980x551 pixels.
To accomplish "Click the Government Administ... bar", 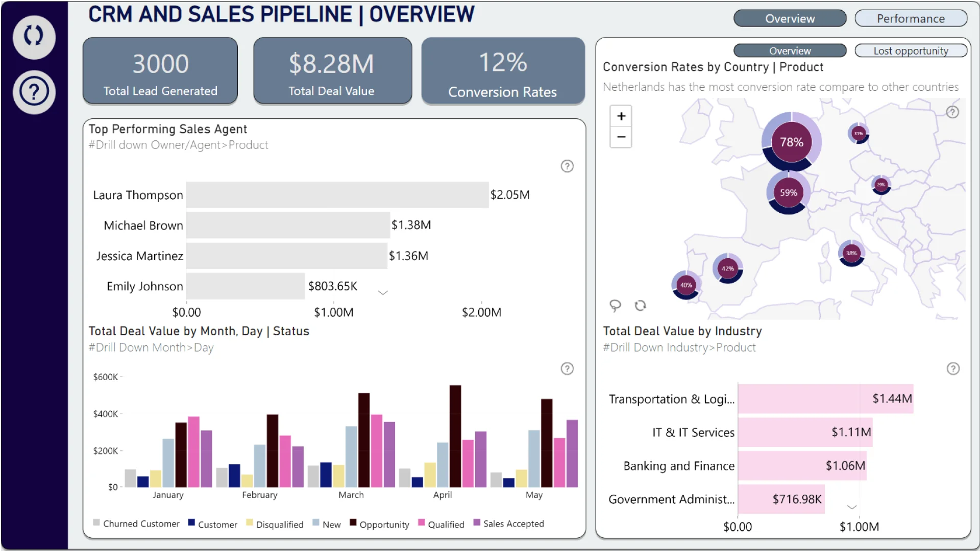I will 781,499.
